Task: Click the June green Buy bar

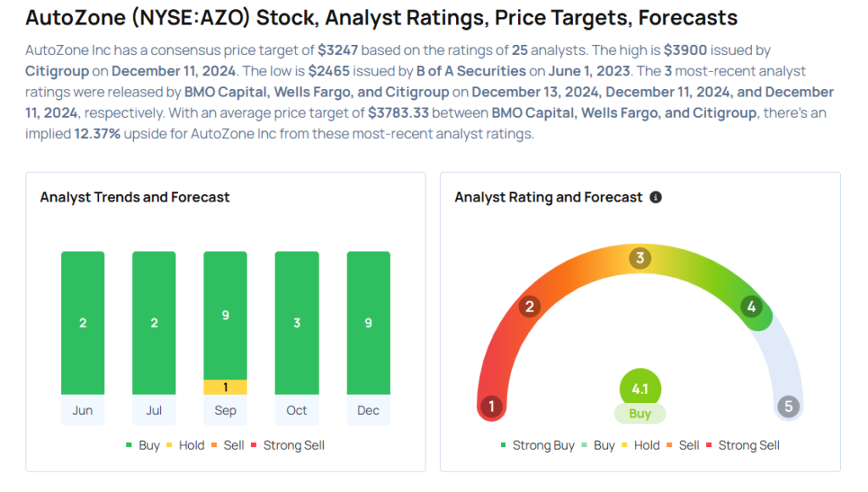Action: point(83,323)
